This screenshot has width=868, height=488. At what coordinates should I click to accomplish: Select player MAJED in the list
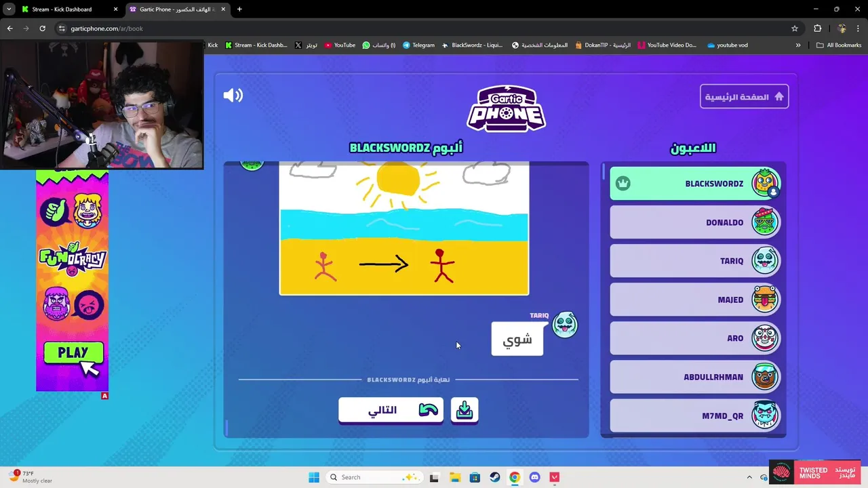pos(695,300)
